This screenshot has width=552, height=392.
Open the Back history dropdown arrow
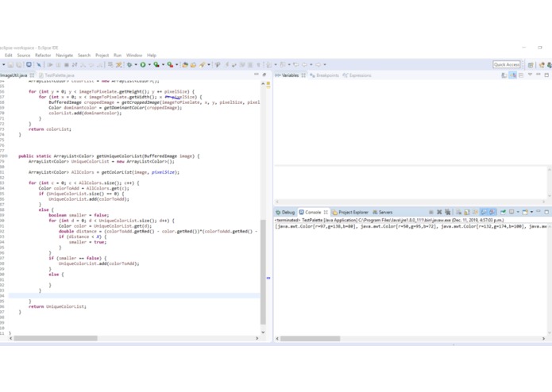tap(311, 65)
